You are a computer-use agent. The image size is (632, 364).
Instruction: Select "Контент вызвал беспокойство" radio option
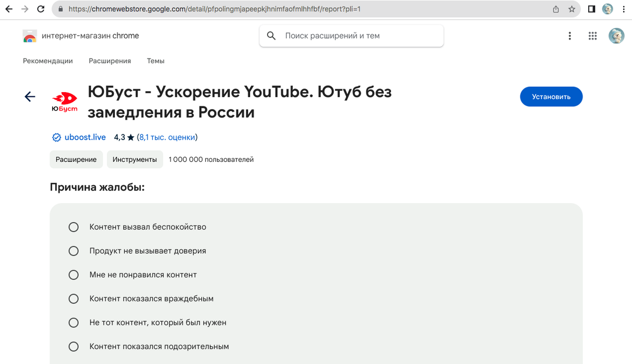74,227
